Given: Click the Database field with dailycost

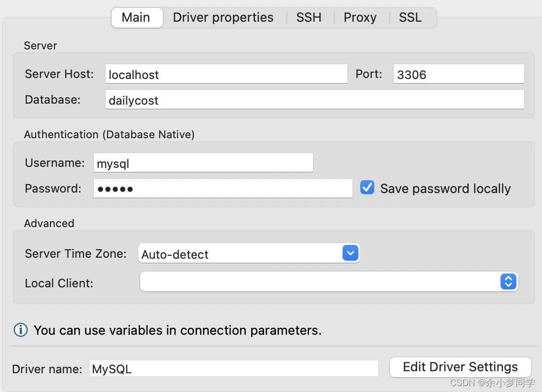Looking at the screenshot, I should coord(314,100).
